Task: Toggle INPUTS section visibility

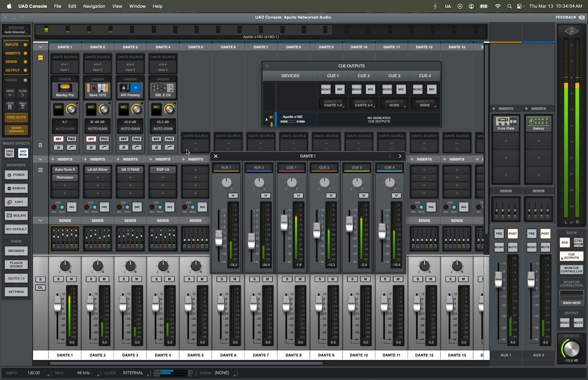Action: pyautogui.click(x=16, y=45)
